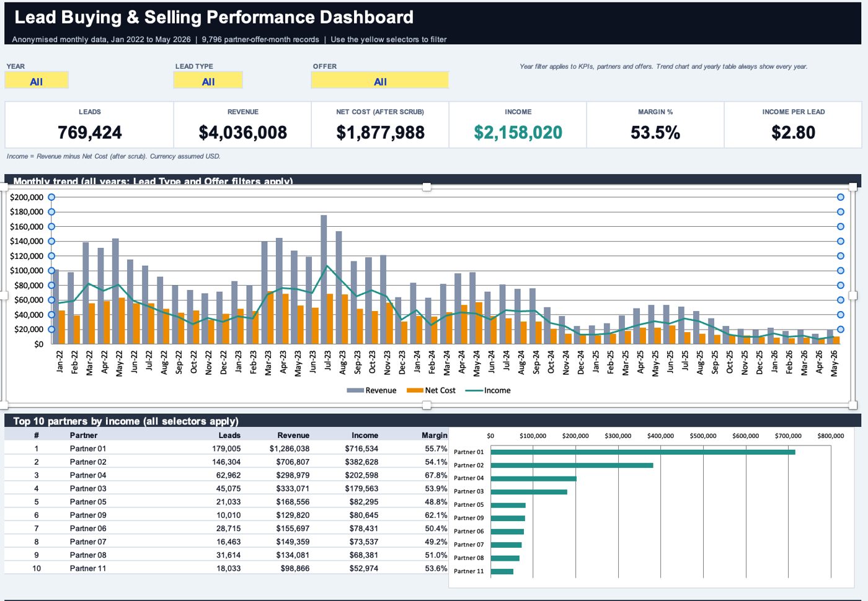The height and width of the screenshot is (601, 868).
Task: Select the Leads KPI value 769,424
Action: coord(90,133)
